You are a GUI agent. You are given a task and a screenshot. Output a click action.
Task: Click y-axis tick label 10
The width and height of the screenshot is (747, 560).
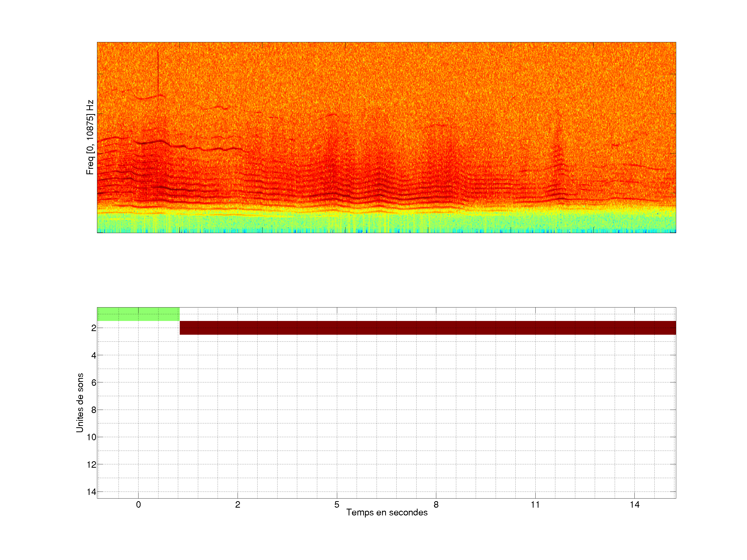tap(92, 437)
